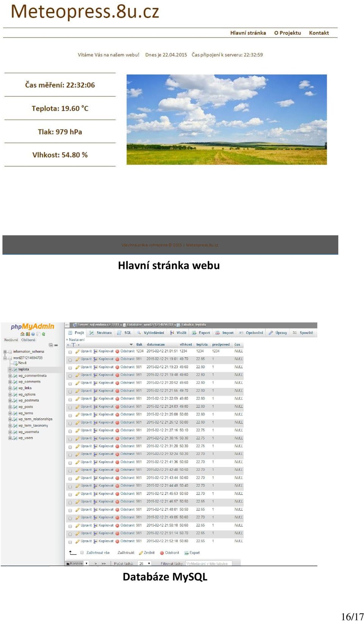364x621 pixels.
Task: Tick checkbox for row 2015-02-12 21:20:52
Action: point(70,384)
